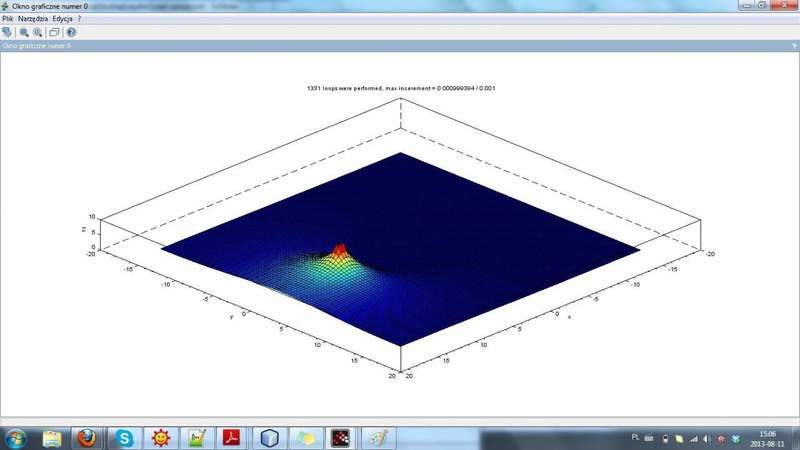
Task: Click the smiling sun taskbar icon
Action: [160, 437]
